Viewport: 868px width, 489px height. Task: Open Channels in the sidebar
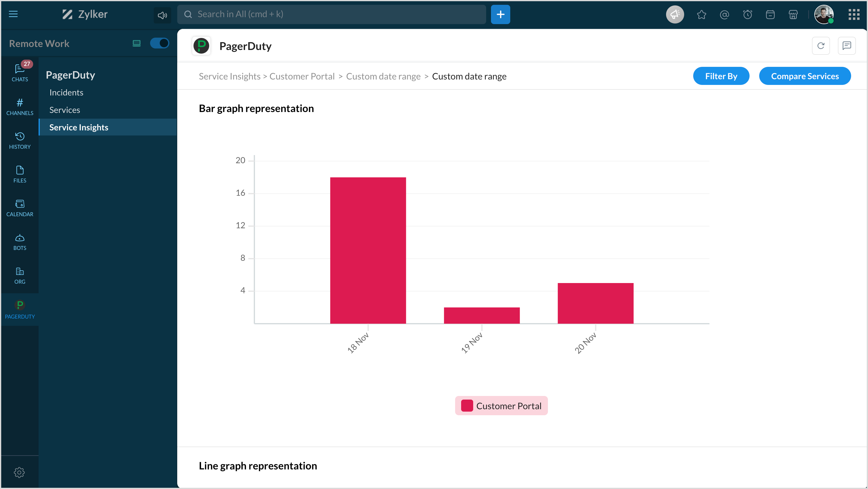[20, 107]
